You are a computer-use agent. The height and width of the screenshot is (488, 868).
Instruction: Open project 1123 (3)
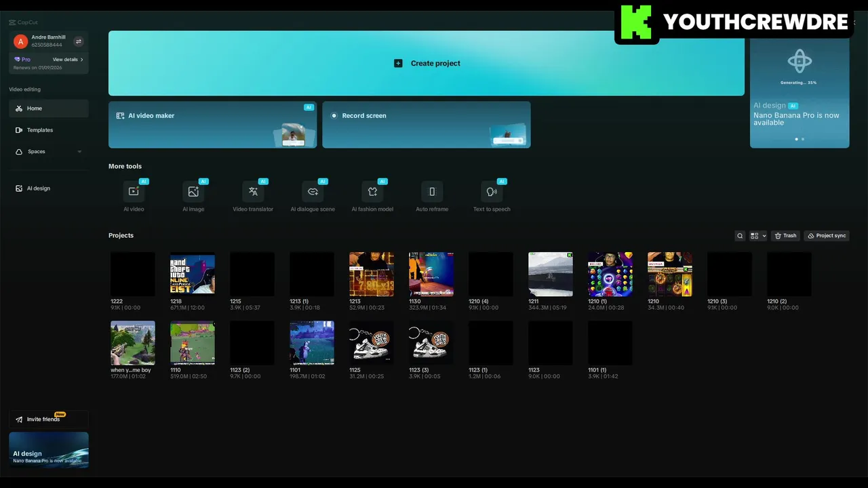431,343
